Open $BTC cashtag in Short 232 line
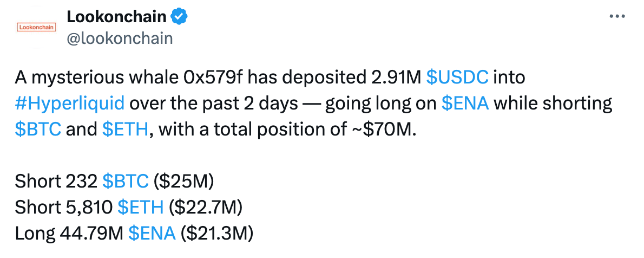 coord(125,180)
